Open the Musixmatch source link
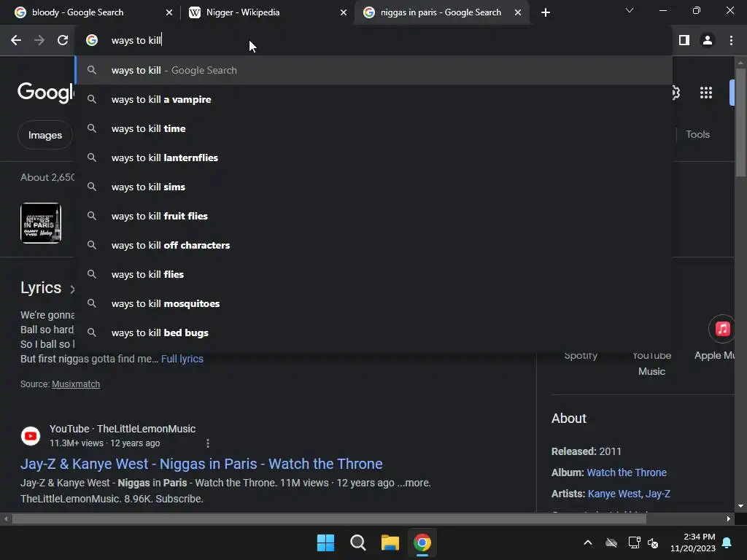The width and height of the screenshot is (747, 560). [x=76, y=384]
